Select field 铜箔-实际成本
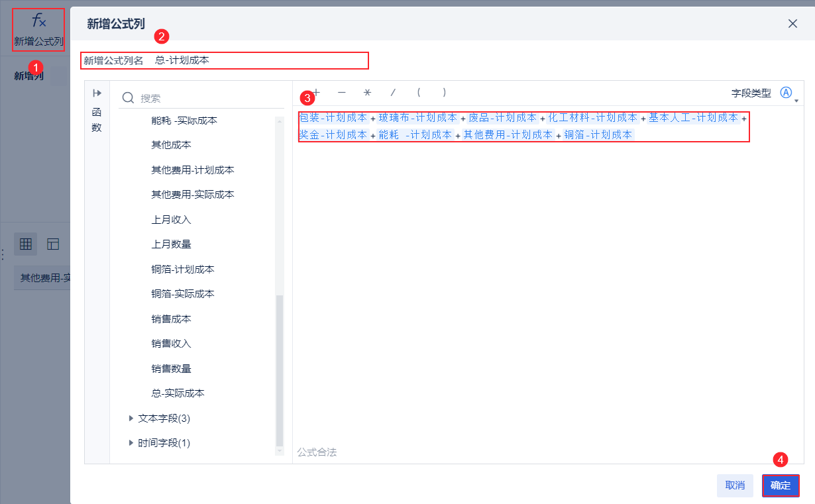 (183, 294)
